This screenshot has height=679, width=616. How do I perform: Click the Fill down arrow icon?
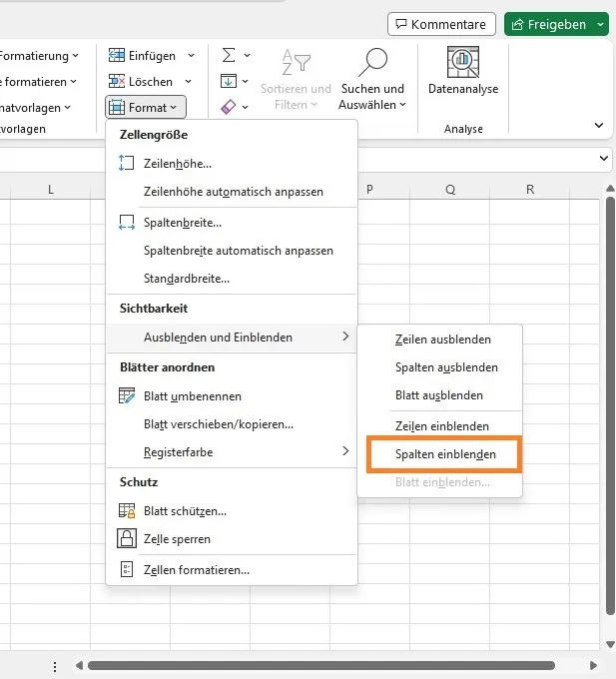(229, 81)
